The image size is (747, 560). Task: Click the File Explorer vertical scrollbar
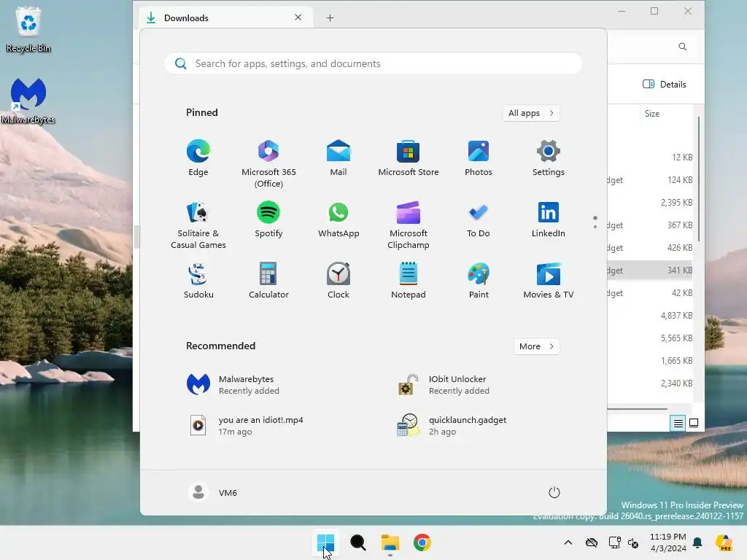point(699,179)
